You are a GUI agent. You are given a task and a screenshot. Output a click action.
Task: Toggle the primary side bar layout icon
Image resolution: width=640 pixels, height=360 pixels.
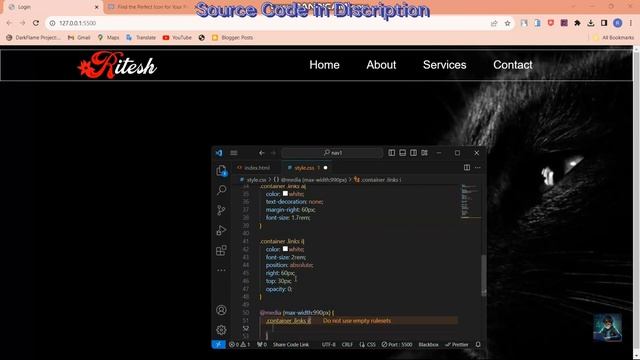(x=392, y=153)
